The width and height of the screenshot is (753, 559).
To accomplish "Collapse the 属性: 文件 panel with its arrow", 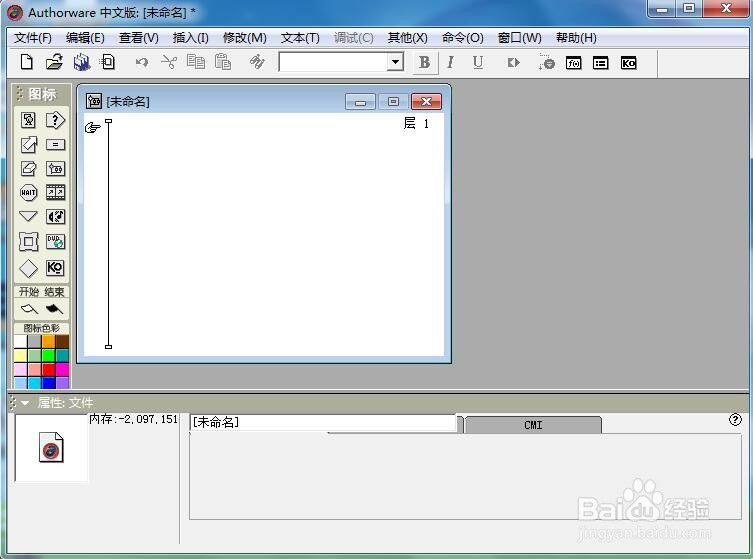I will point(25,402).
